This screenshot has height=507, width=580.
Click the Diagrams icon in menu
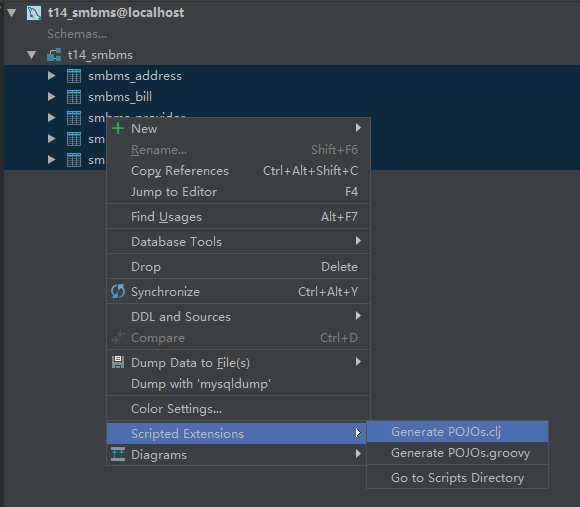(x=118, y=454)
